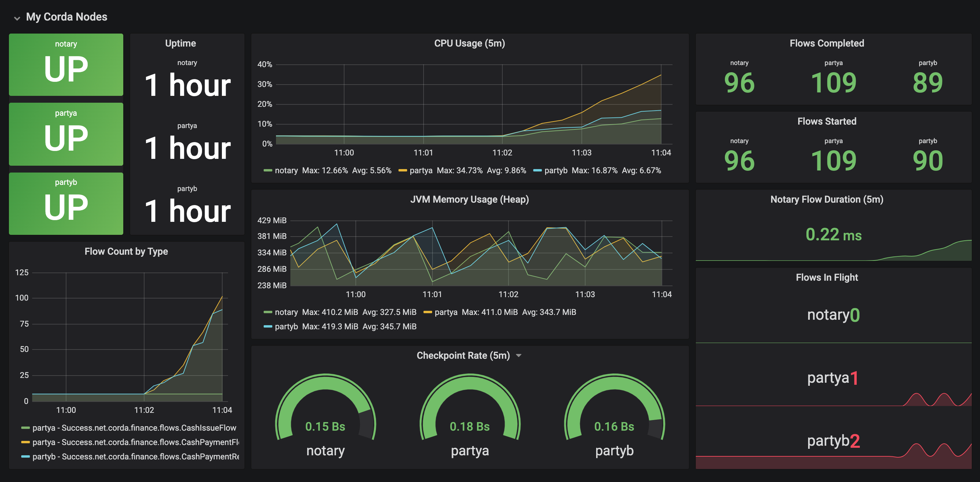Open the Uptime panel title menu
Screen dimensions: 980x482
pyautogui.click(x=180, y=43)
